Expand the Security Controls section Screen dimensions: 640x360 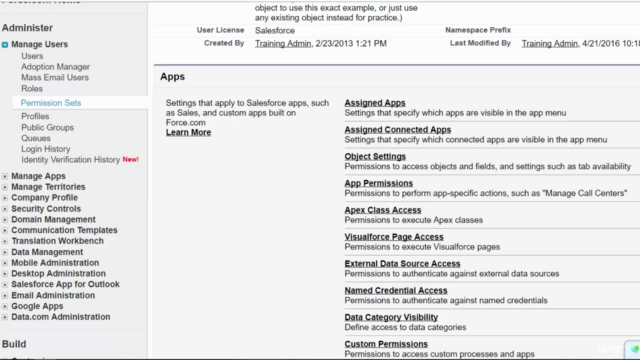(5, 209)
